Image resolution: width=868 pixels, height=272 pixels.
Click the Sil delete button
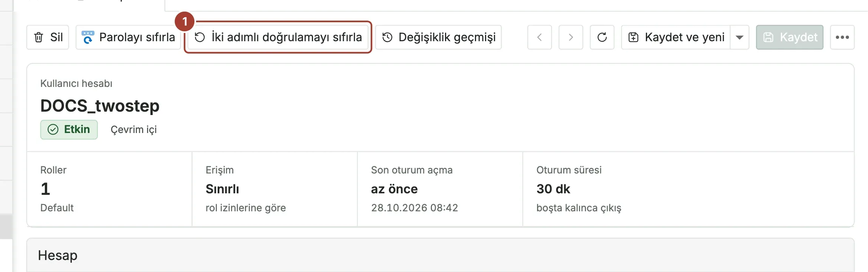click(47, 37)
